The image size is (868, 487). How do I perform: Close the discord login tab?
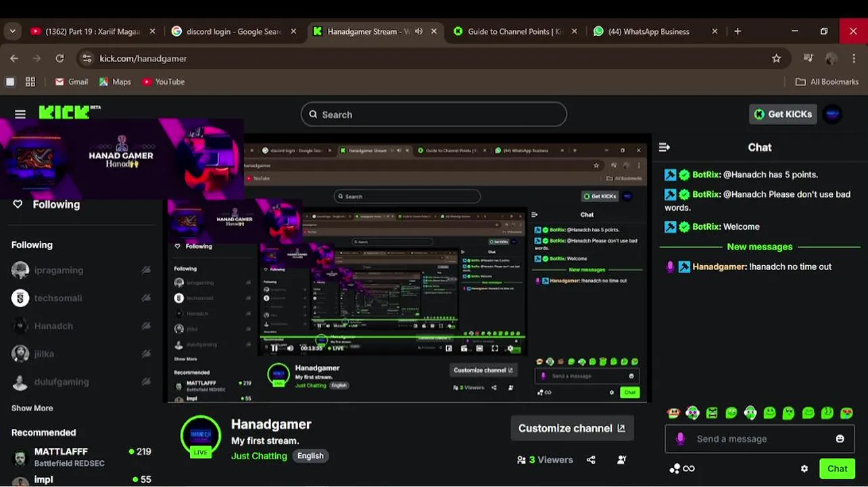tap(293, 31)
